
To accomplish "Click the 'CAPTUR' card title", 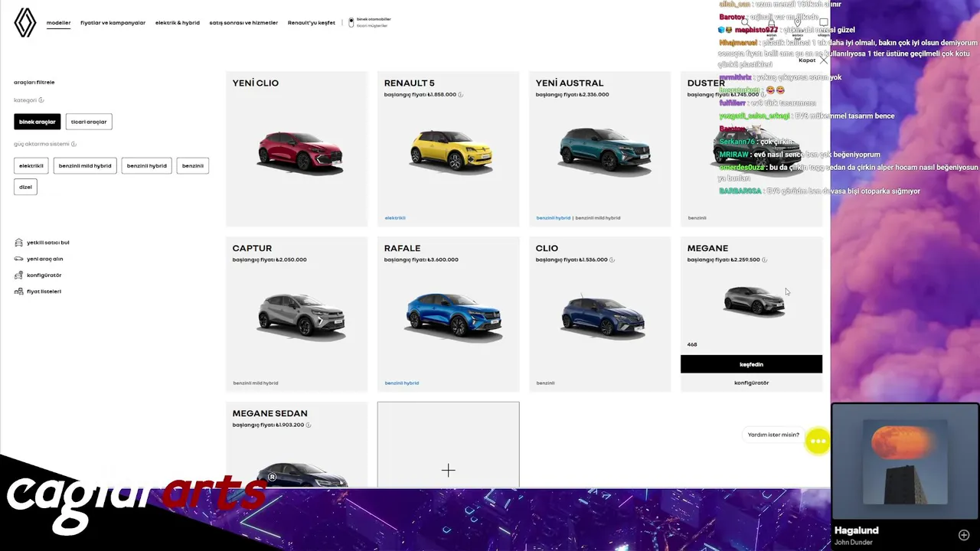I will point(253,248).
